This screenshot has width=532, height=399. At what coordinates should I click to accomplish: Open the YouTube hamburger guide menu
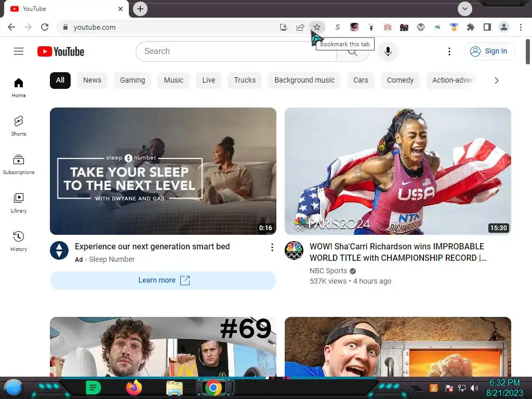tap(19, 51)
